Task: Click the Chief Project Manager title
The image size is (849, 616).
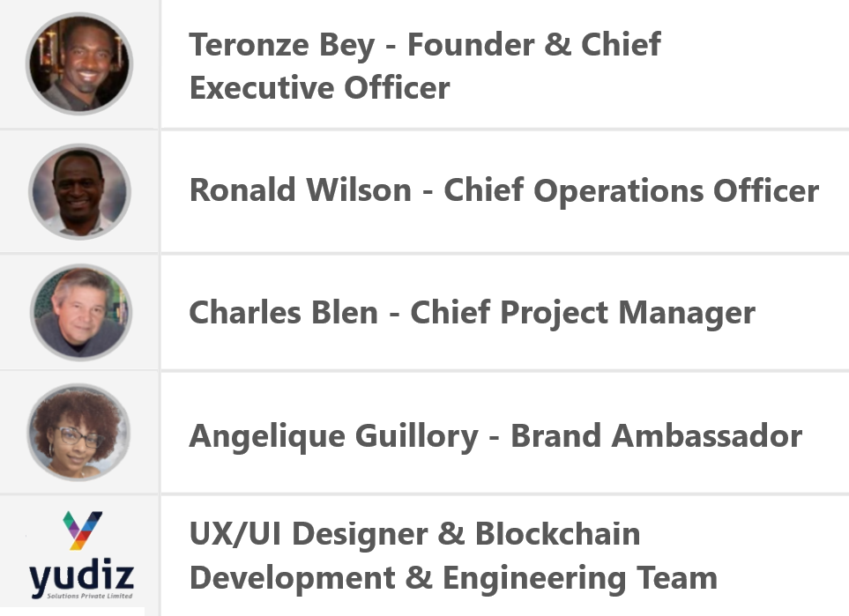Action: point(583,313)
